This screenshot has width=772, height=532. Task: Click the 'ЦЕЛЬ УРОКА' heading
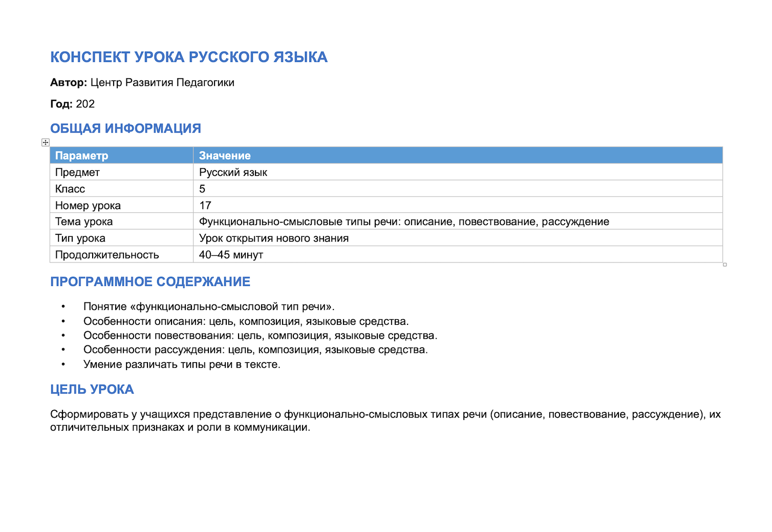[92, 389]
